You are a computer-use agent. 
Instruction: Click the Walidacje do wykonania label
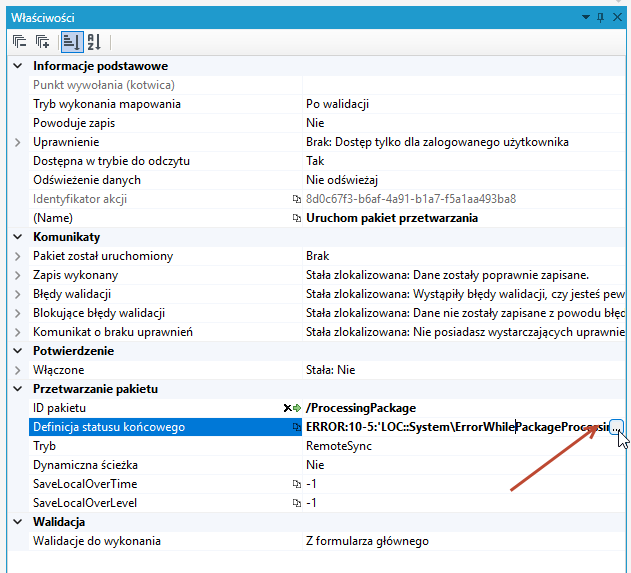(97, 541)
